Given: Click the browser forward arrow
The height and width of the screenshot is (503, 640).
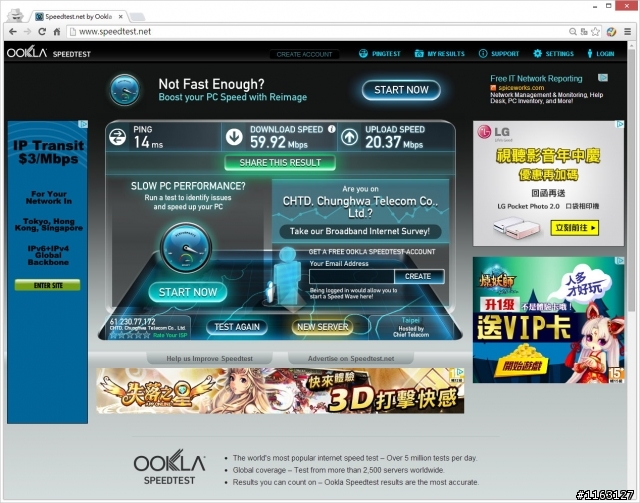Looking at the screenshot, I should 27,31.
